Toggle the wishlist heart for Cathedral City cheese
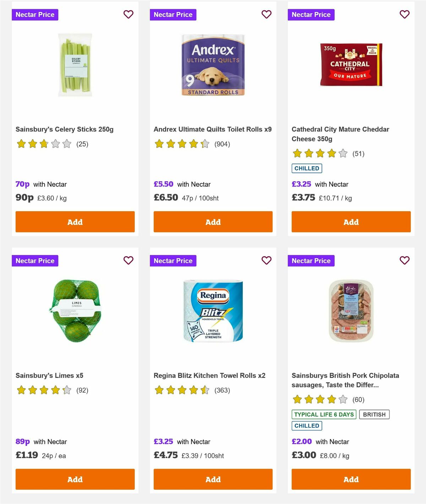This screenshot has height=504, width=426. [404, 15]
